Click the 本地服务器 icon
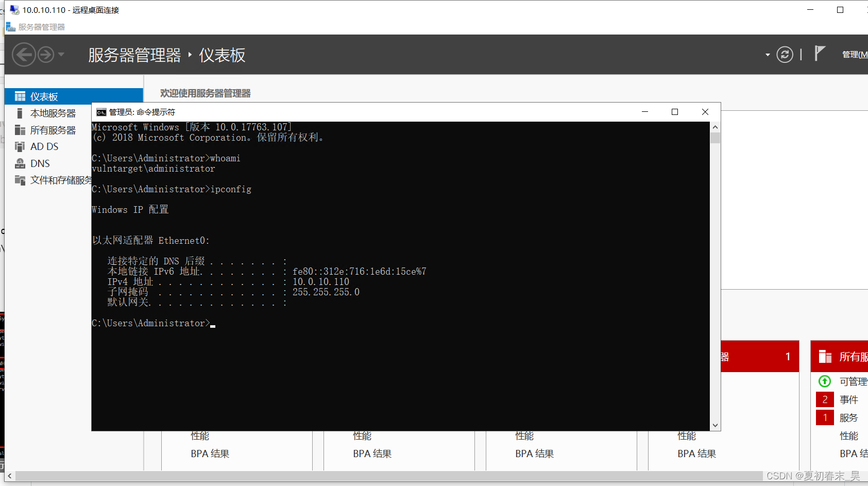Image resolution: width=868 pixels, height=486 pixels. coord(20,113)
